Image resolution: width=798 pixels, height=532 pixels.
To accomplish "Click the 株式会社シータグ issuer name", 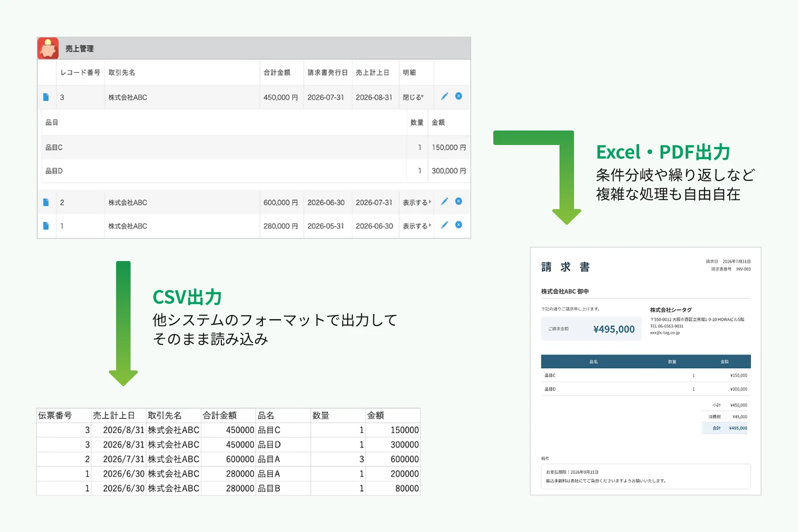I will (671, 310).
